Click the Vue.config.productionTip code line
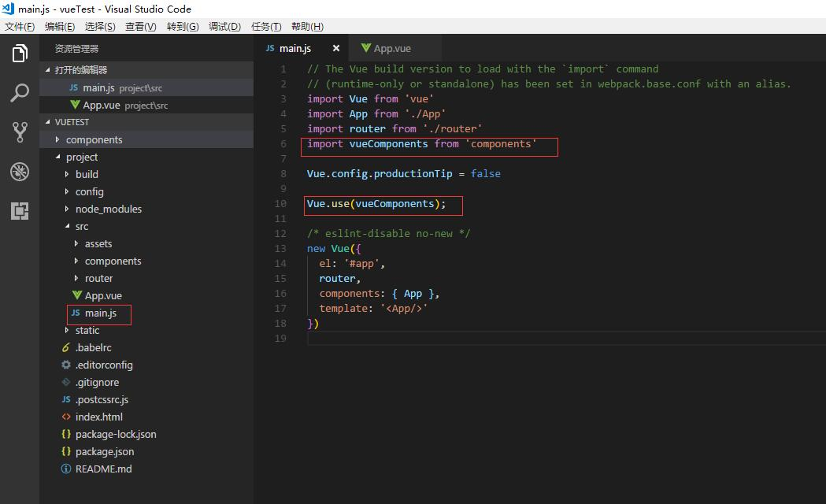Screen dimensions: 826x504 click(x=403, y=174)
